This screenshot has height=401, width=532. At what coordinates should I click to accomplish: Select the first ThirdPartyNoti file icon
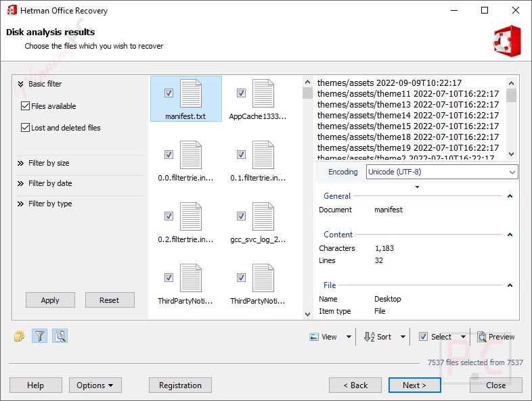[x=191, y=278]
